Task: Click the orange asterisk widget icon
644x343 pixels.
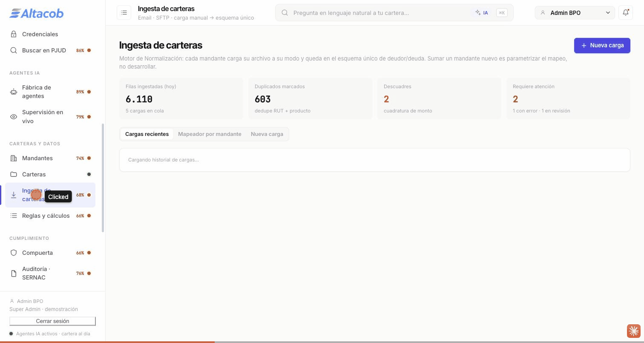Action: tap(633, 331)
